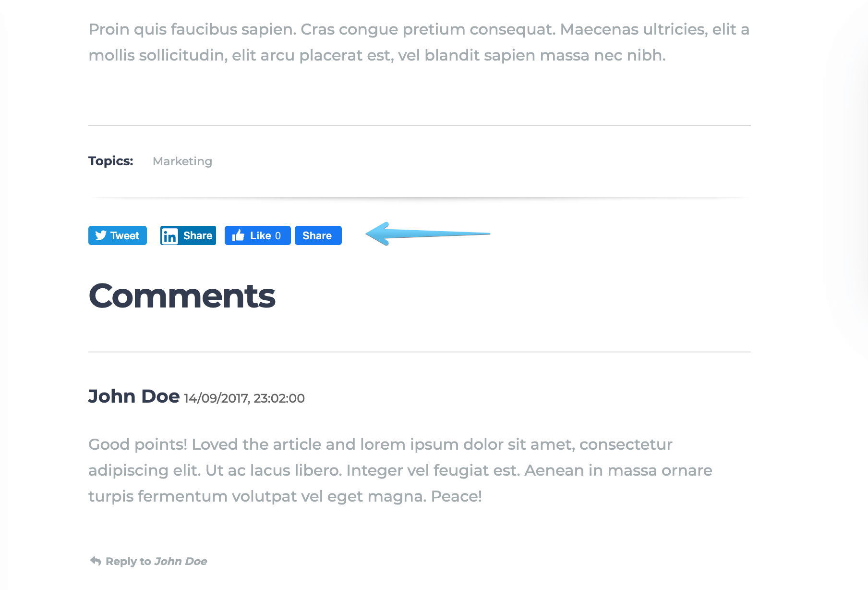Open the Topics area labeled Topics:
Screen dimensions: 868x590
pos(110,161)
